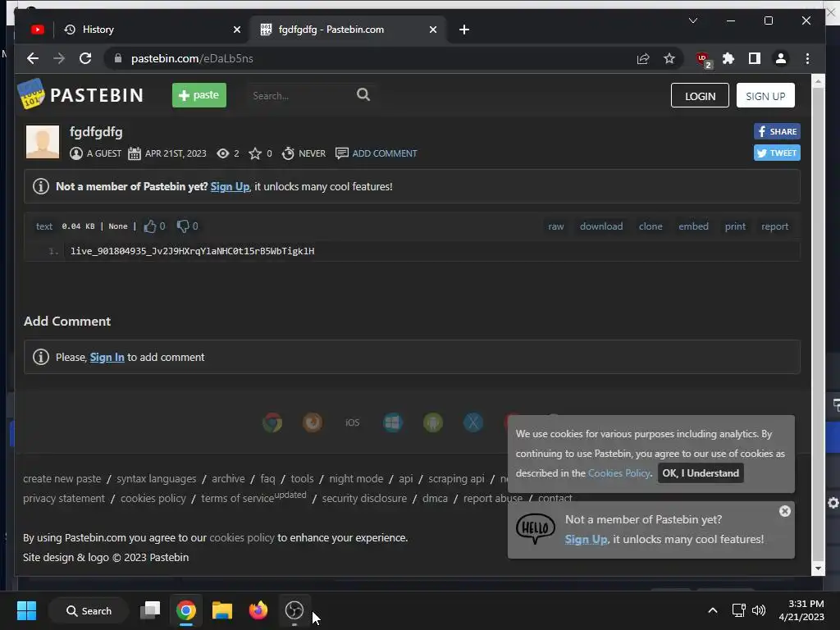Click the page vertical scrollbar

point(818,325)
